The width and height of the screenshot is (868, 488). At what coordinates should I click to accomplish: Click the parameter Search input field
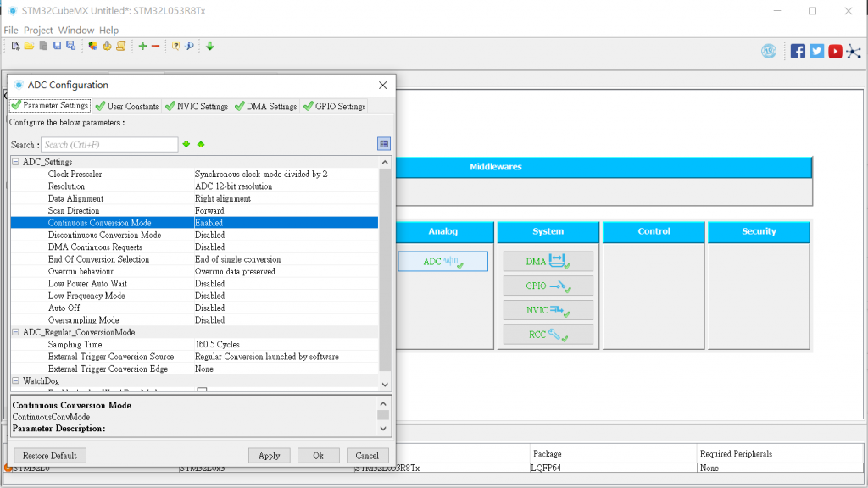(109, 144)
